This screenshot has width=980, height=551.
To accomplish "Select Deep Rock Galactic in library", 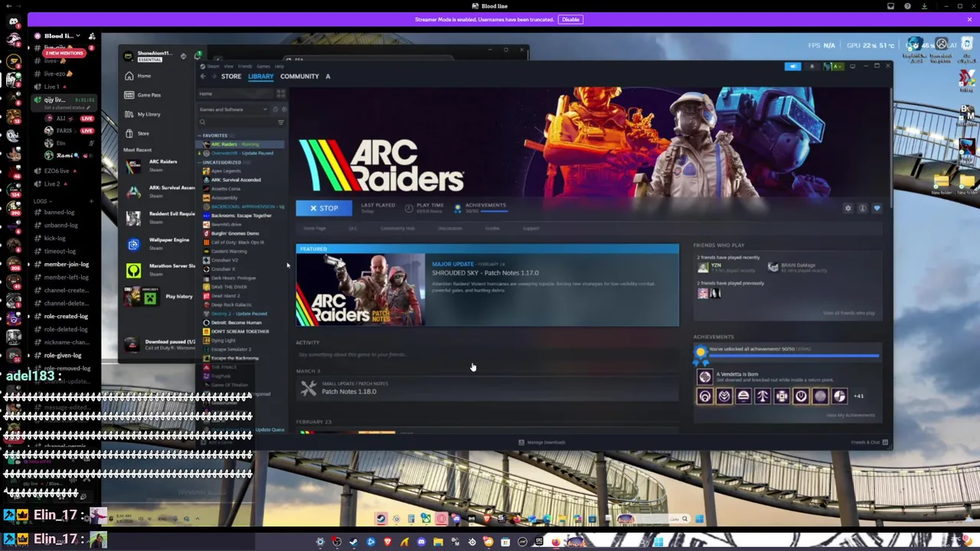I will (x=230, y=305).
